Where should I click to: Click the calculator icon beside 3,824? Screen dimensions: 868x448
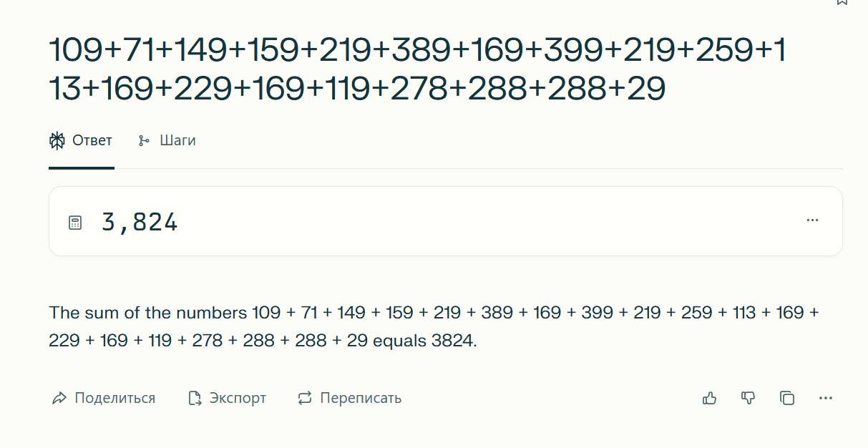[x=75, y=223]
